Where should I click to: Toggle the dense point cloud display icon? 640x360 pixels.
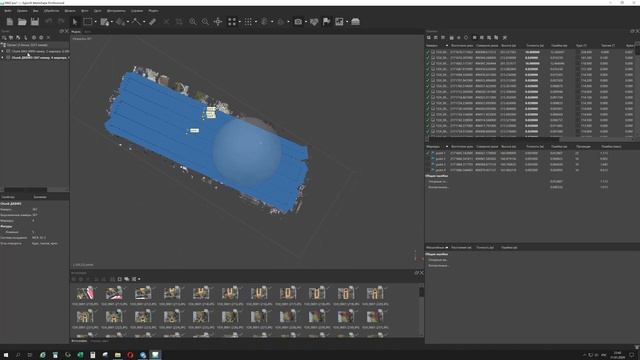coord(248,22)
